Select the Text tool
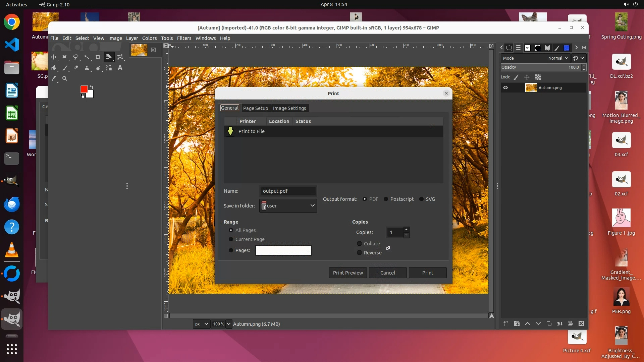The image size is (644, 362). coord(120,68)
